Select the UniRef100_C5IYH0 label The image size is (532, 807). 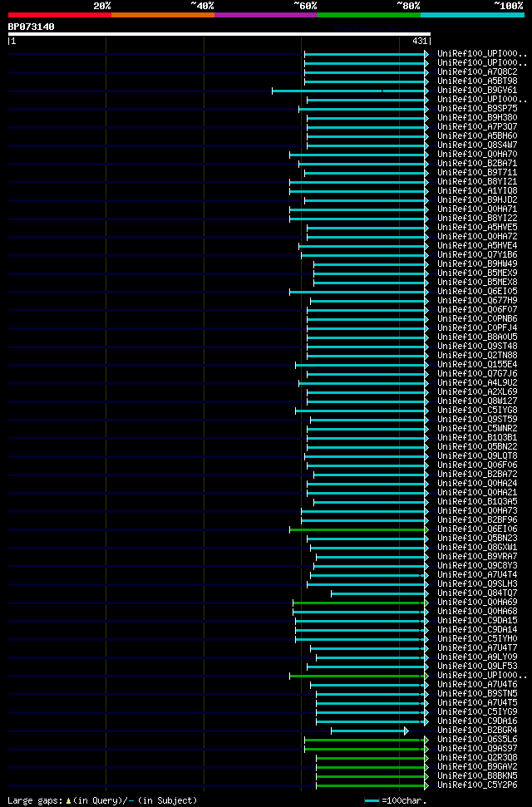(x=477, y=639)
